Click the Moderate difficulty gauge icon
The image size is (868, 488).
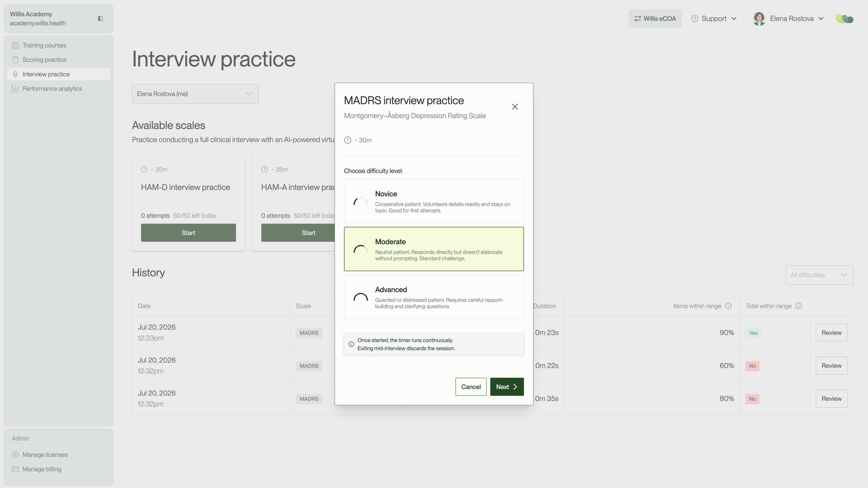tap(361, 249)
